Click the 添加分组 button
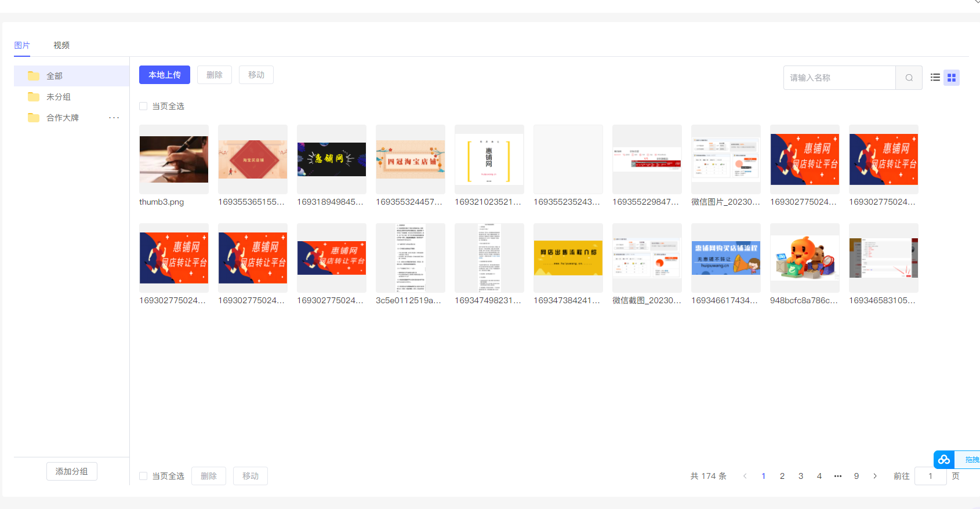Image resolution: width=980 pixels, height=509 pixels. (72, 471)
